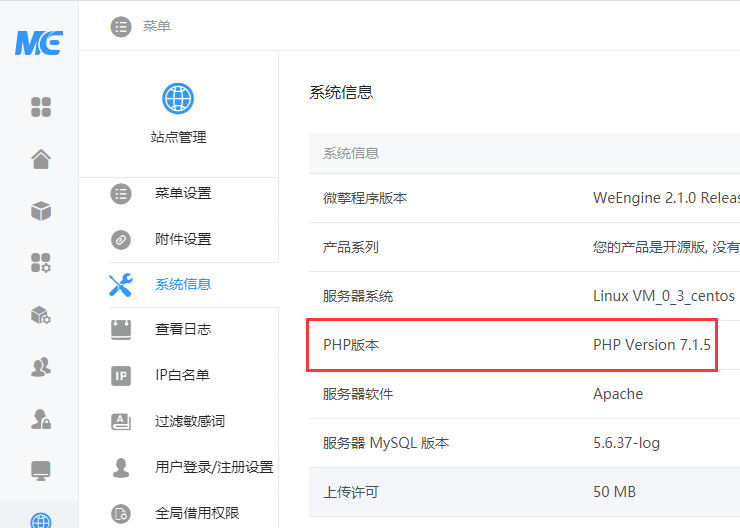Screen dimensions: 740x528
Task: Open 查看日志 menu item
Action: coord(183,329)
